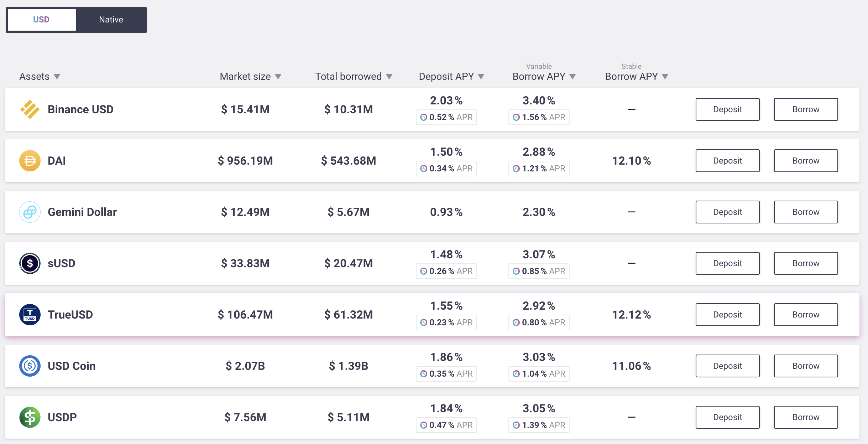Open the USDP asset name
Screen dimensions: 868x444
(x=62, y=417)
